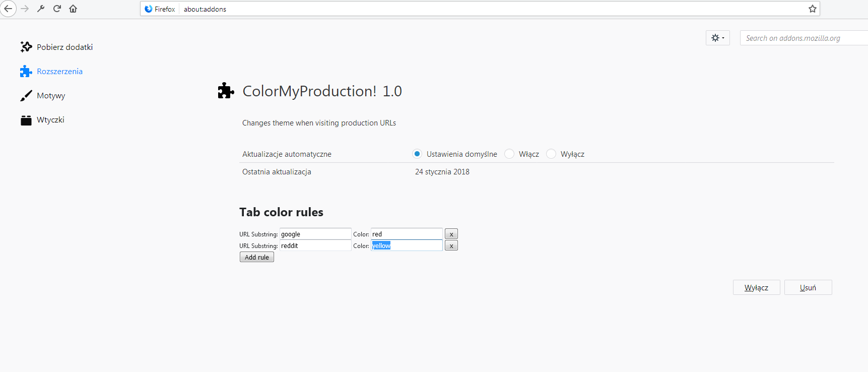Disable the extension with Wyłącz button
The image size is (868, 372).
756,287
